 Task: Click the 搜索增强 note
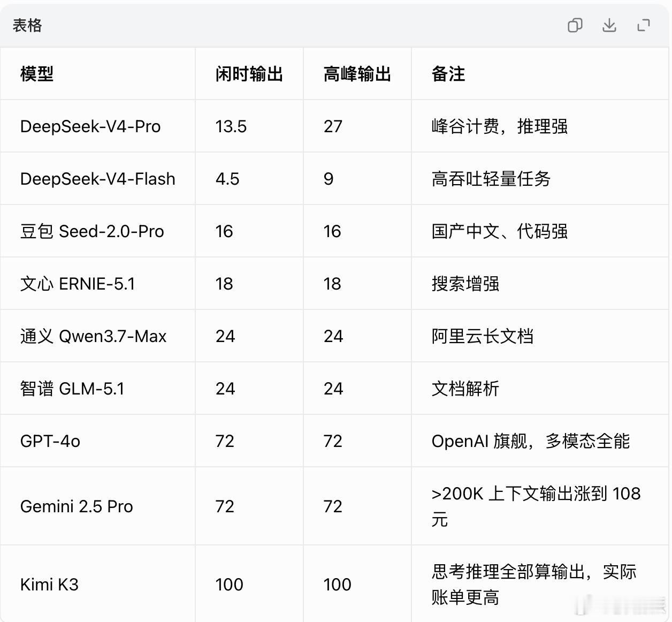465,284
